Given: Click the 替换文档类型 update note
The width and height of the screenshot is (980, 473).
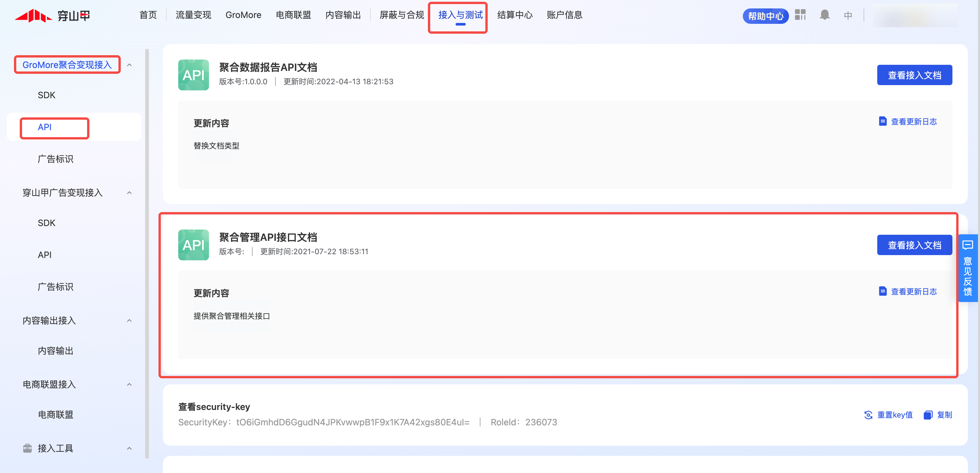Looking at the screenshot, I should tap(216, 146).
